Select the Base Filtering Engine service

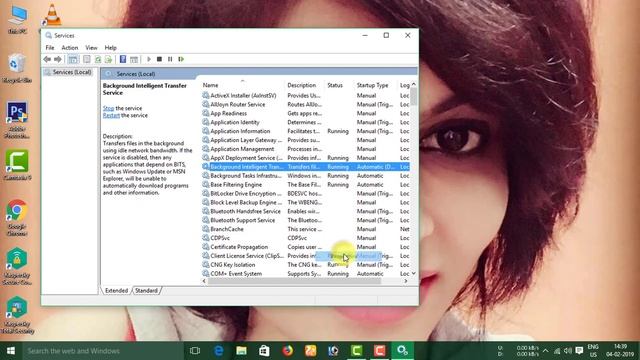tap(305, 185)
